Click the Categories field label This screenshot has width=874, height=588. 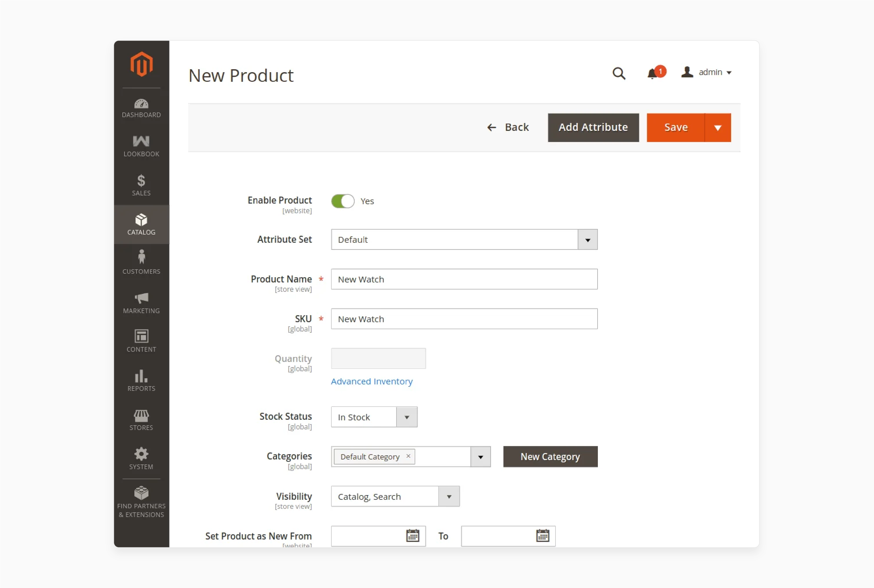pos(289,456)
